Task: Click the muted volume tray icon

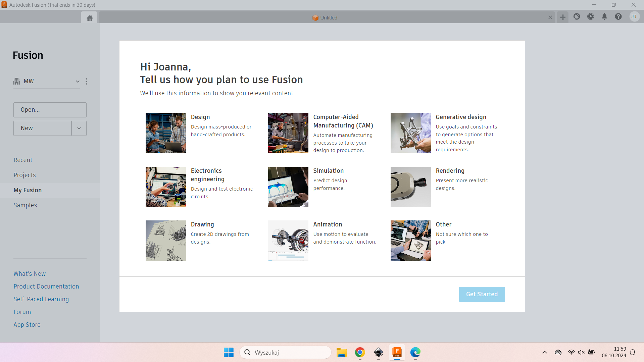Action: click(581, 352)
